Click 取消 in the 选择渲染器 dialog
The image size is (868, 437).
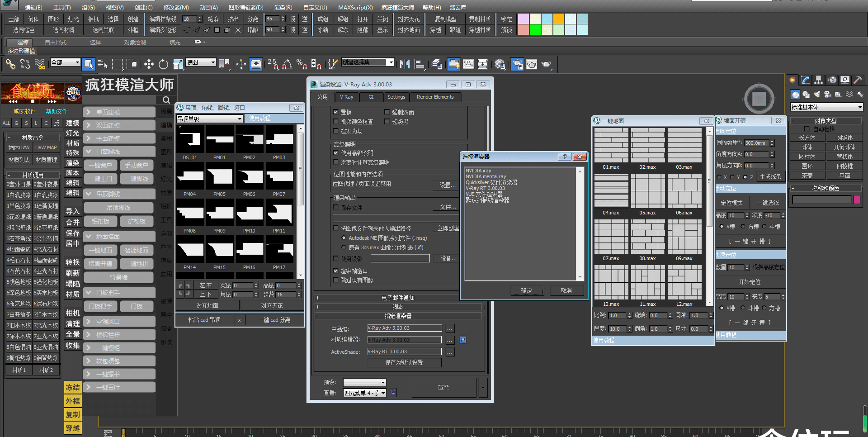pyautogui.click(x=566, y=291)
